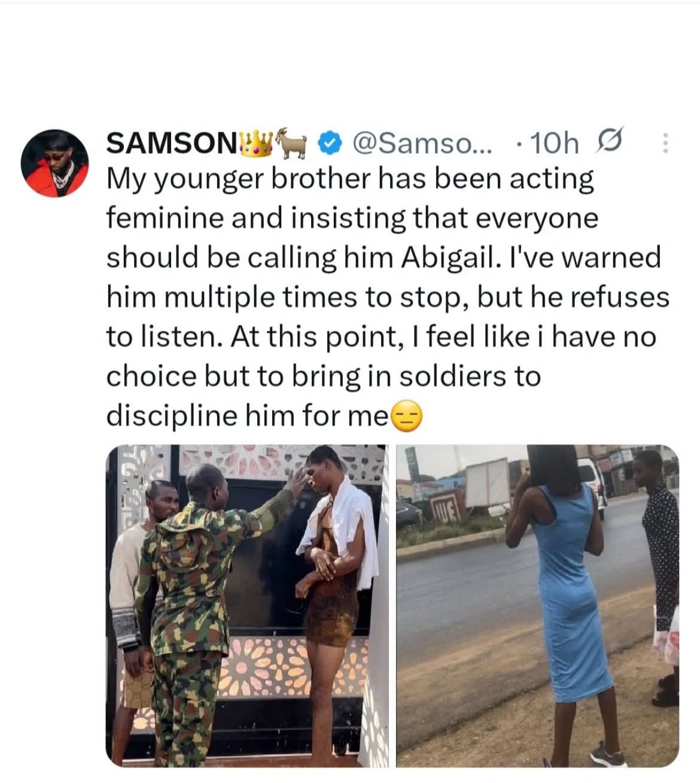Open the right photo with blue dress

(537, 605)
